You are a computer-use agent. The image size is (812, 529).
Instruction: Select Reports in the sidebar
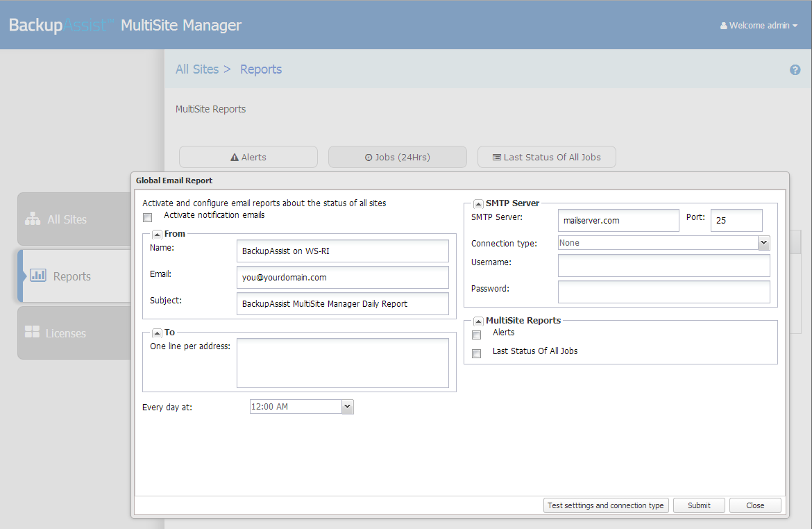74,276
